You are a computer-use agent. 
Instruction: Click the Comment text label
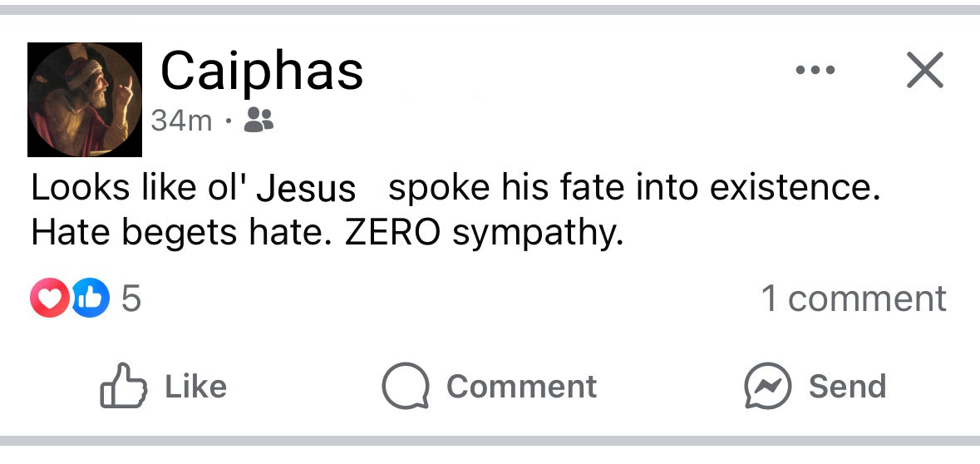521,387
